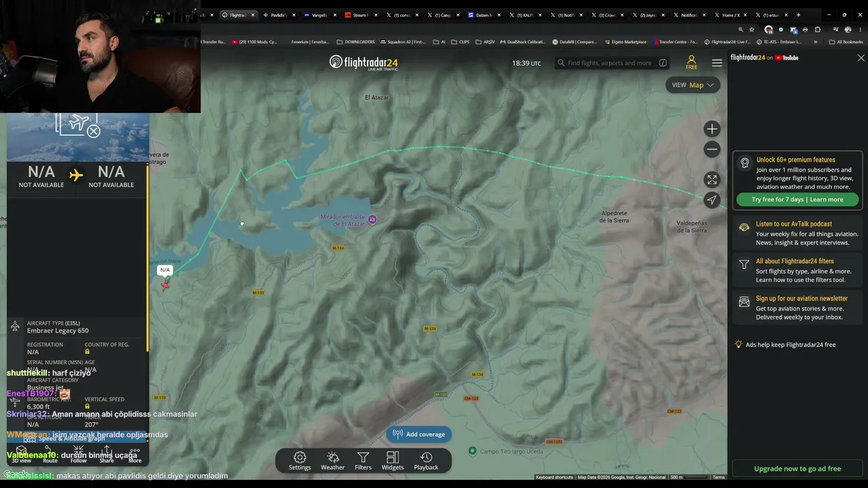Open a new browser tab

(798, 15)
